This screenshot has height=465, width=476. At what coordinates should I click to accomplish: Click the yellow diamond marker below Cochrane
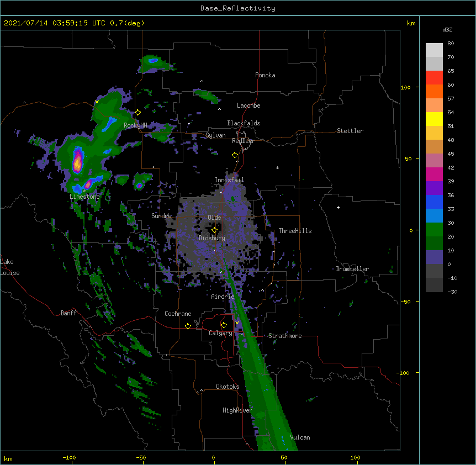click(x=188, y=326)
